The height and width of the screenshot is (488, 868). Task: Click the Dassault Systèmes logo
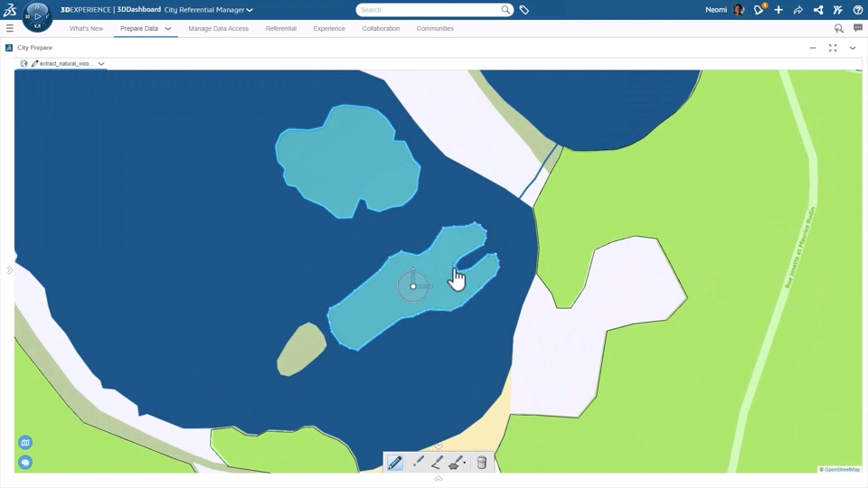(x=9, y=9)
